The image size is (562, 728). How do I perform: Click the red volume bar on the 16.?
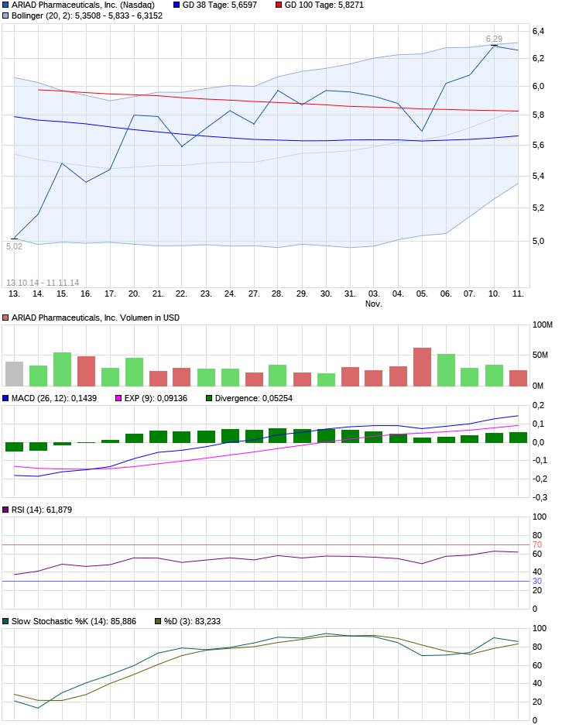click(x=87, y=372)
